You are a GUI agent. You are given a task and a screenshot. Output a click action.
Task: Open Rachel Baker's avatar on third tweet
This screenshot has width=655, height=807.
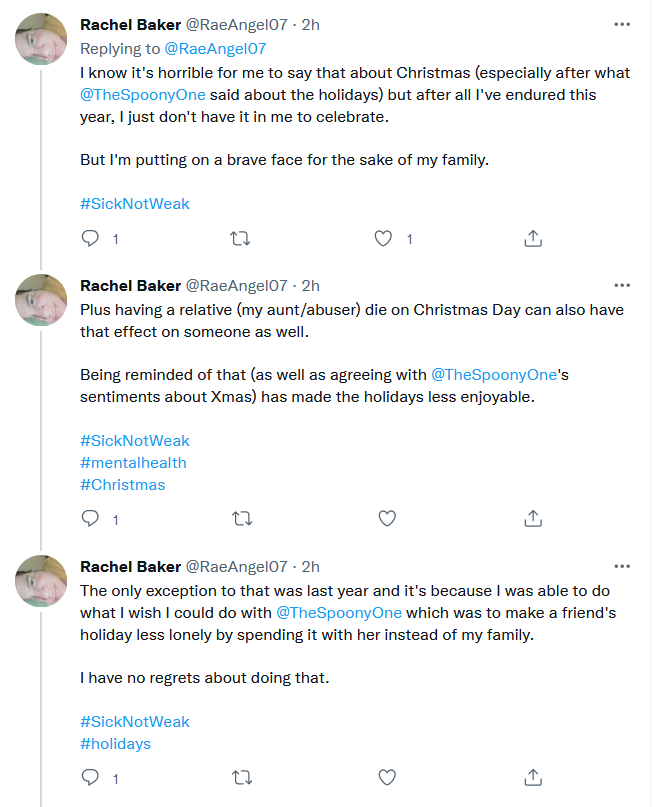[x=41, y=581]
